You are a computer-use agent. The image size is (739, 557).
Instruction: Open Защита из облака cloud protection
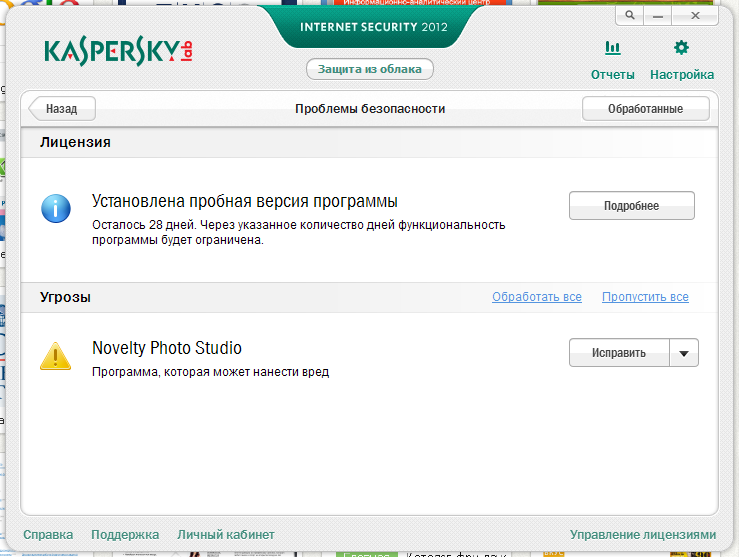click(x=370, y=69)
